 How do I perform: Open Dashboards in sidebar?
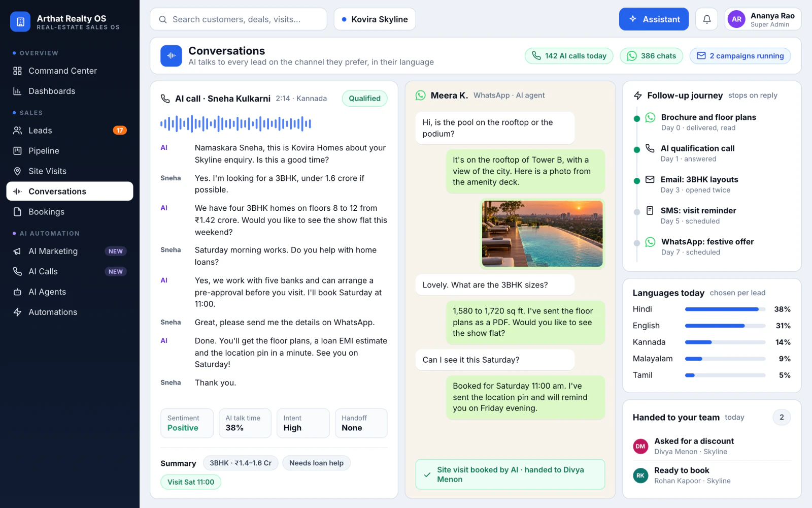point(70,91)
